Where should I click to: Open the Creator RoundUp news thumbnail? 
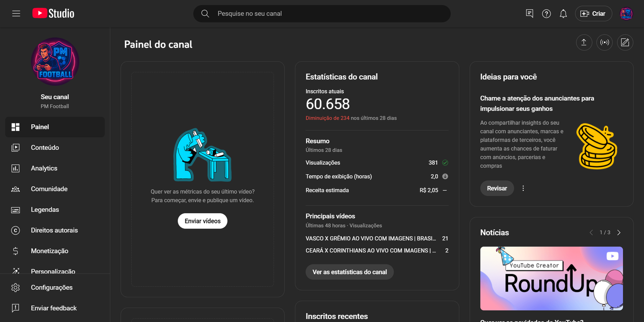click(x=551, y=279)
